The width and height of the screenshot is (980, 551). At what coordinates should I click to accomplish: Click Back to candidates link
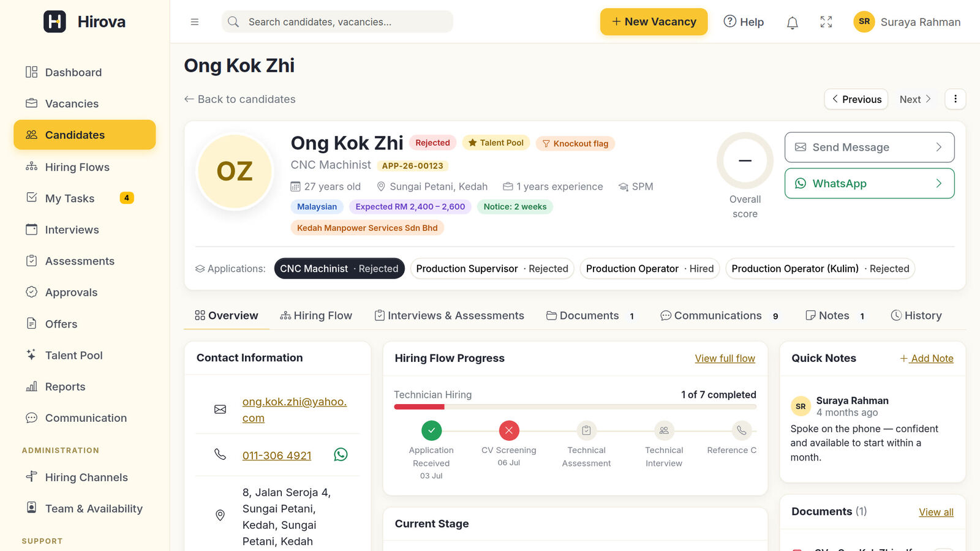240,99
